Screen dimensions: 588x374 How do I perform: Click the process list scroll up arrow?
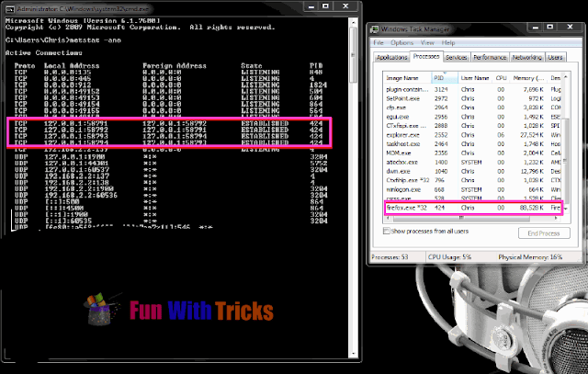tap(566, 77)
